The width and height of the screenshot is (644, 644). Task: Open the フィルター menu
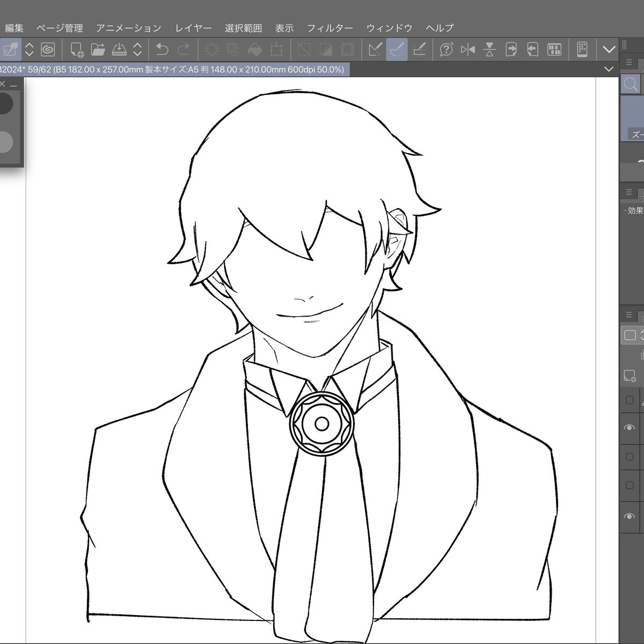330,28
